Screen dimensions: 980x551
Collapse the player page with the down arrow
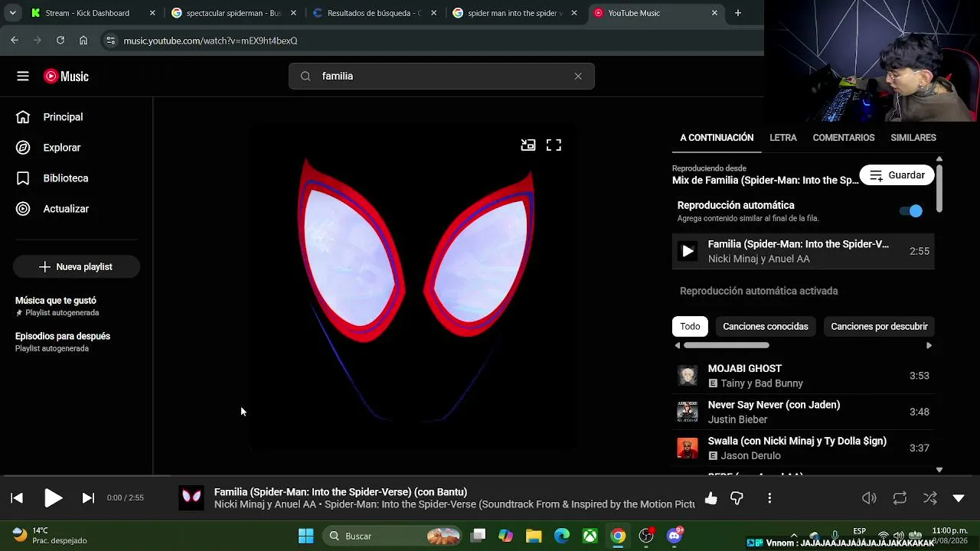pos(959,498)
